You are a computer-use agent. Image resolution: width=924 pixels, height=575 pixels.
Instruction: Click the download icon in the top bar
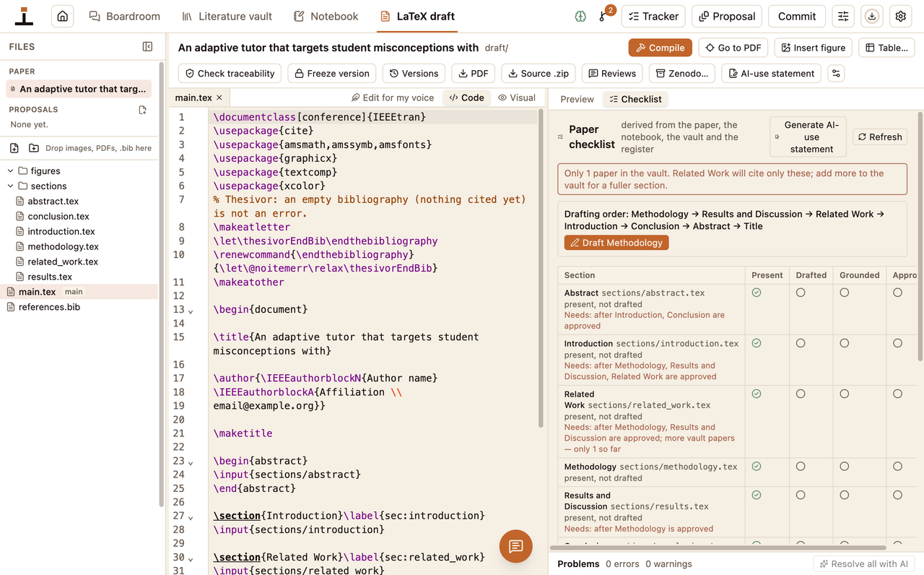pos(871,16)
